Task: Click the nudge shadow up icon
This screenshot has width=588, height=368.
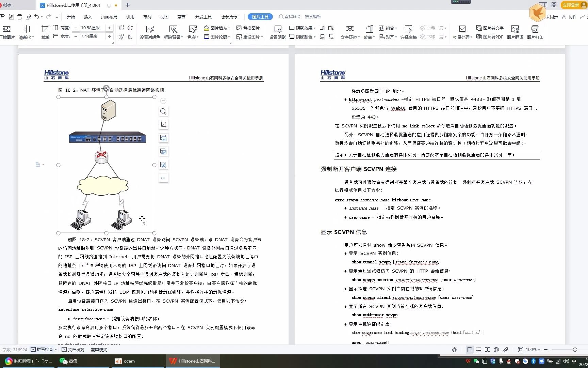Action: coord(322,28)
